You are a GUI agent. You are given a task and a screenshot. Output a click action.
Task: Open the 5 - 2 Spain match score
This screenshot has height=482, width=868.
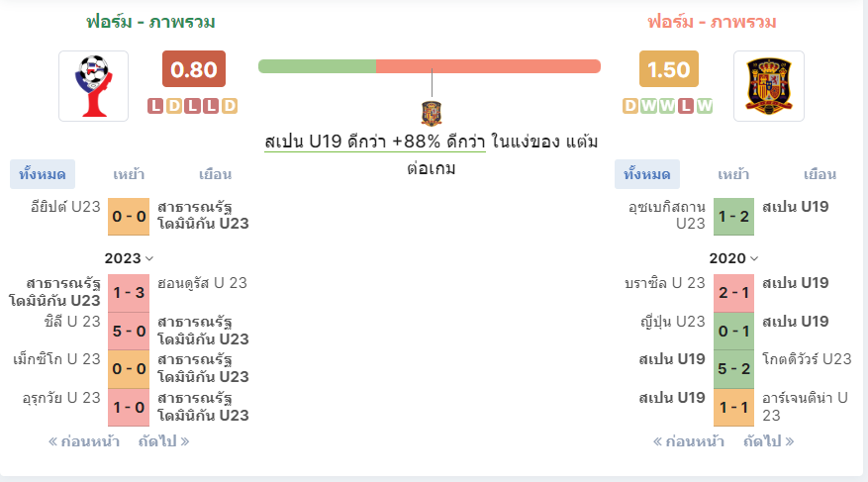[734, 369]
